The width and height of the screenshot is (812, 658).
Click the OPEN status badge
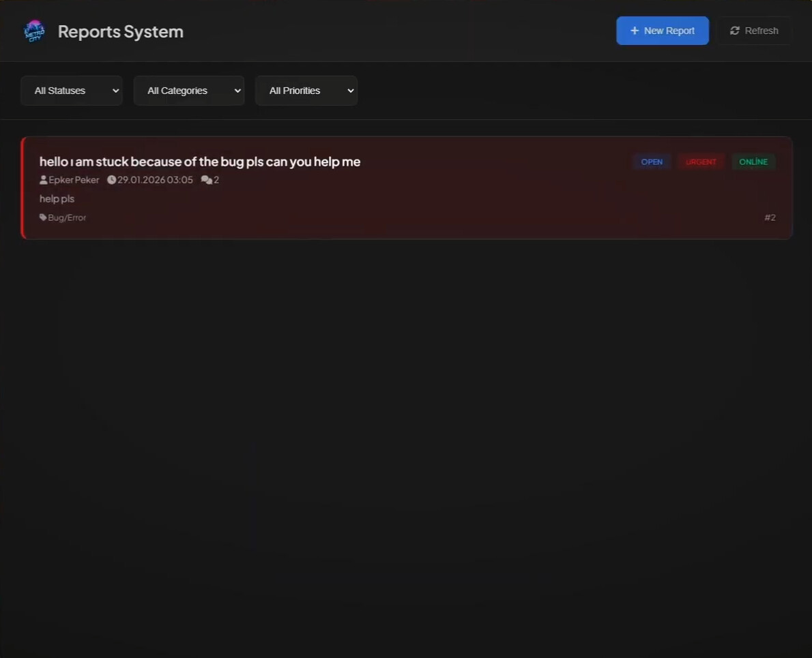[x=652, y=162]
